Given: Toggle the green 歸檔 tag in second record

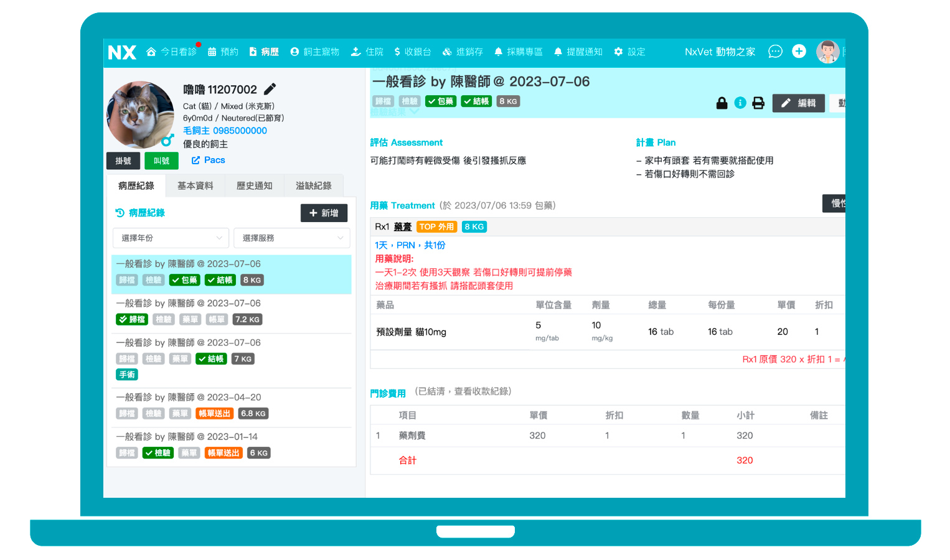Looking at the screenshot, I should click(x=132, y=319).
